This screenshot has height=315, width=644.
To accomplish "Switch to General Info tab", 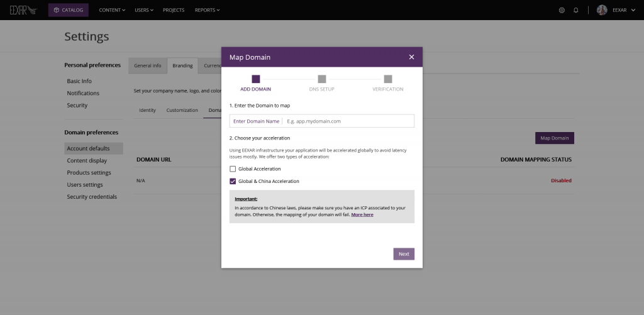I will point(147,66).
